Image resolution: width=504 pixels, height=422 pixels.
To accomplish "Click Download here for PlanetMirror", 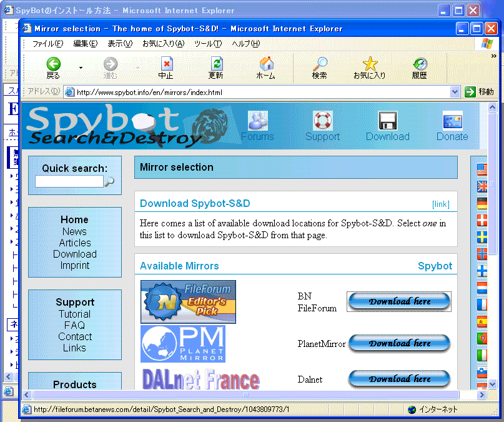I will (x=399, y=343).
